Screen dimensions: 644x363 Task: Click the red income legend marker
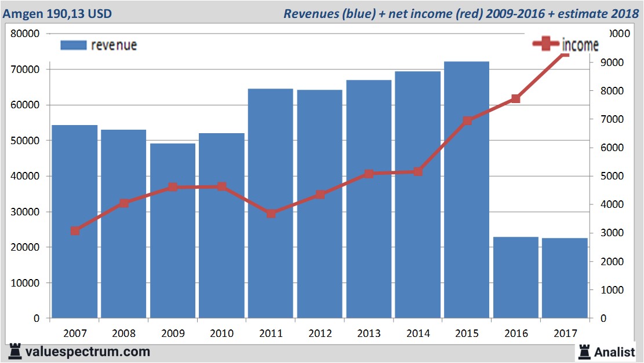click(545, 43)
